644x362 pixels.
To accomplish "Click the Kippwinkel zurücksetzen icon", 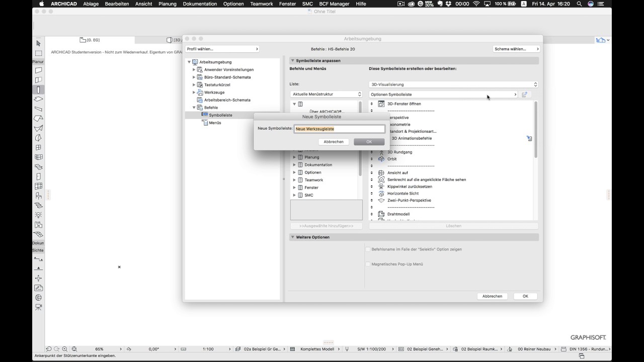I will (x=381, y=187).
